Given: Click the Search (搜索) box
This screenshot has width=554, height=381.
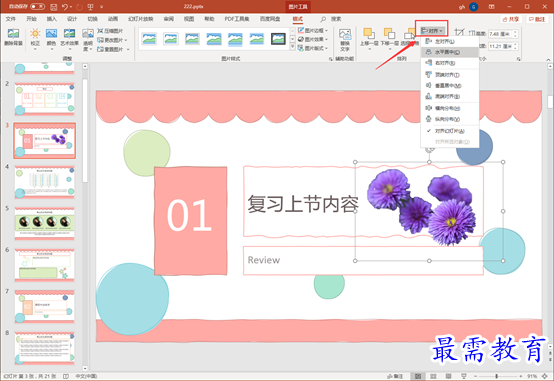Looking at the screenshot, I should click(x=331, y=19).
